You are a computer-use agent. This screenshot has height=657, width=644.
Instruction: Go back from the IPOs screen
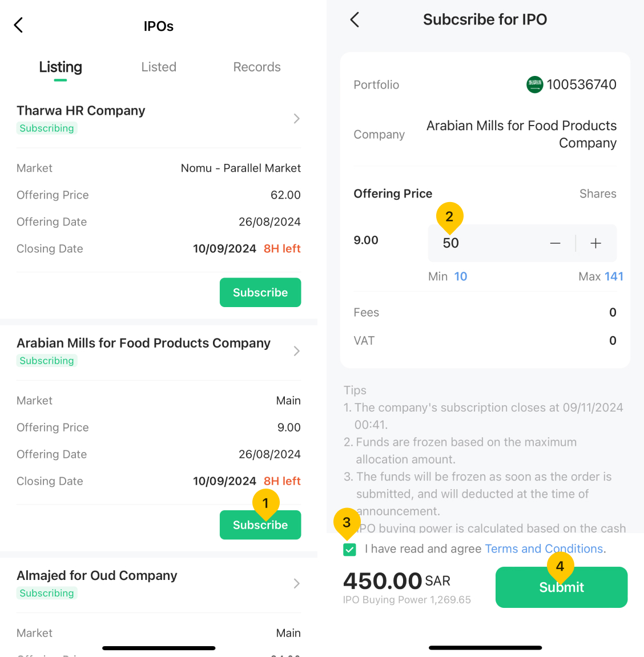tap(18, 25)
